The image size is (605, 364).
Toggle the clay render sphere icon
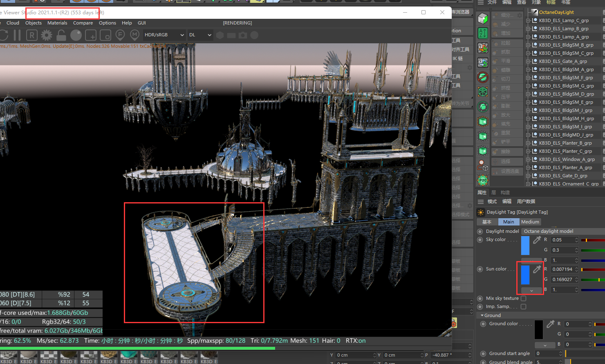point(76,35)
